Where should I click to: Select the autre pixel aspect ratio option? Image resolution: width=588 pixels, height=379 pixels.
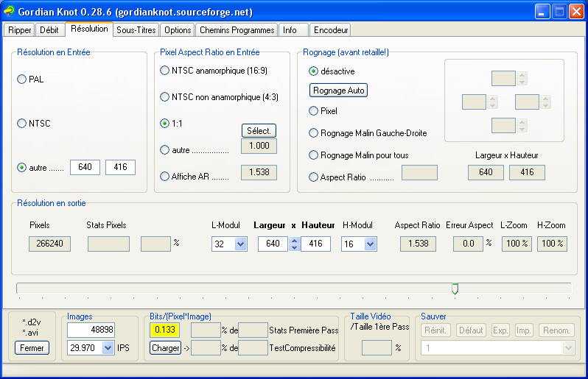click(195, 150)
